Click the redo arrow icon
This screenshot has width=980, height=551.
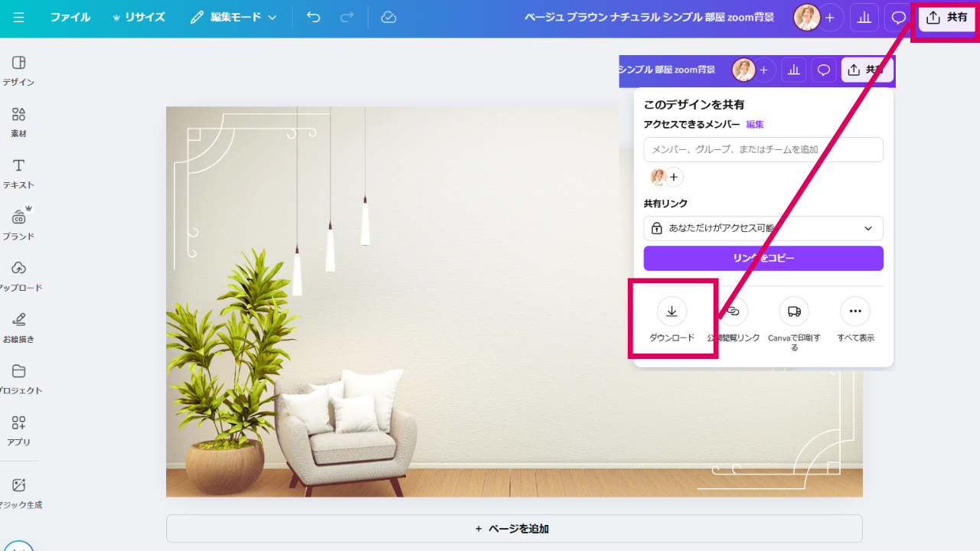coord(347,18)
